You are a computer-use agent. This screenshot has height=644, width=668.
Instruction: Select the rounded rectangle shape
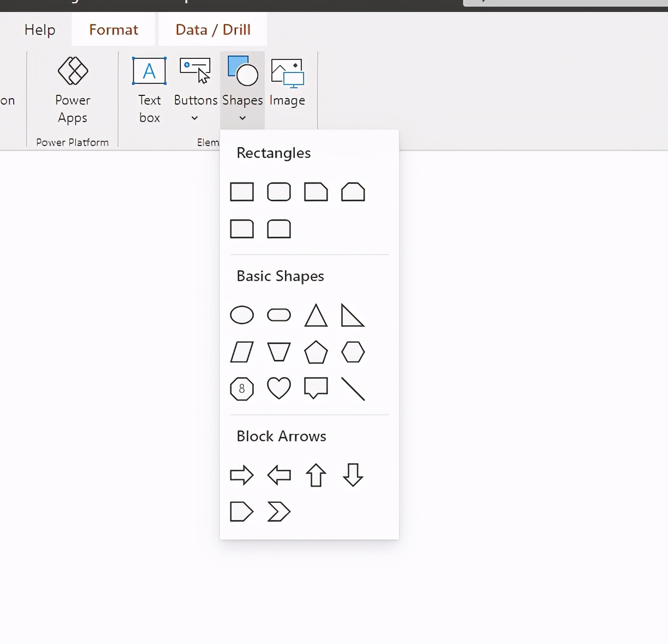(x=278, y=192)
